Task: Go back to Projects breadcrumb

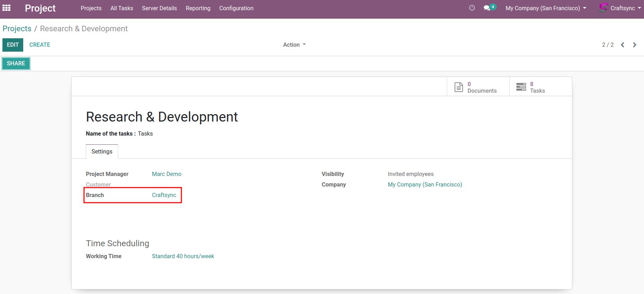Action: tap(17, 29)
